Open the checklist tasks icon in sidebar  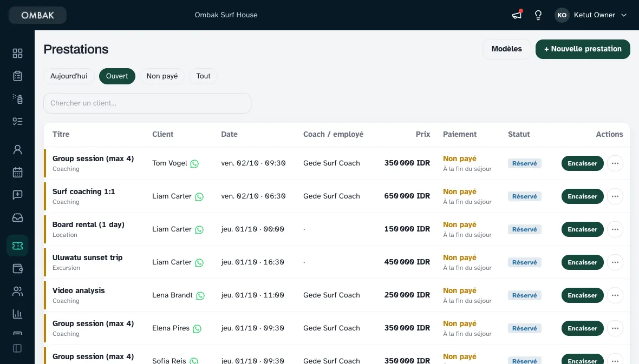coord(17,121)
